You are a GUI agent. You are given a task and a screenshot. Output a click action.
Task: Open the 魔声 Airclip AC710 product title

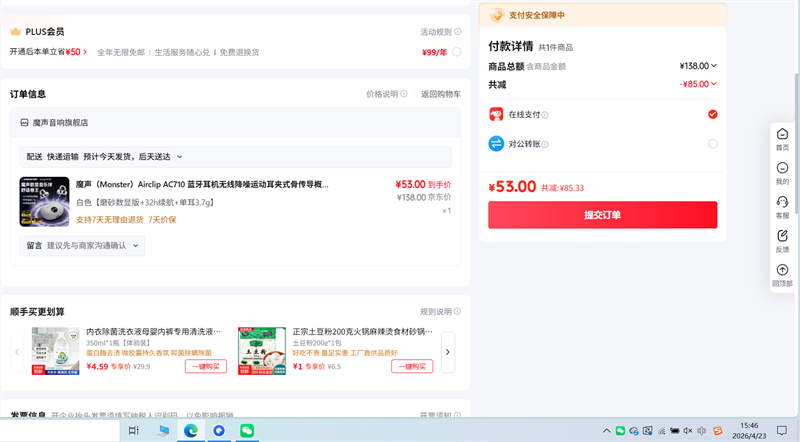pos(202,184)
